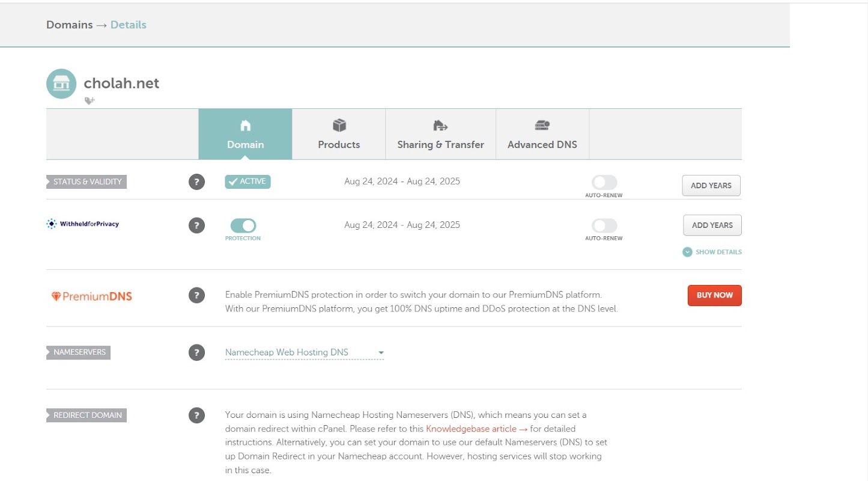Click the tag icon under cholah.net
The image size is (868, 481).
tap(90, 101)
